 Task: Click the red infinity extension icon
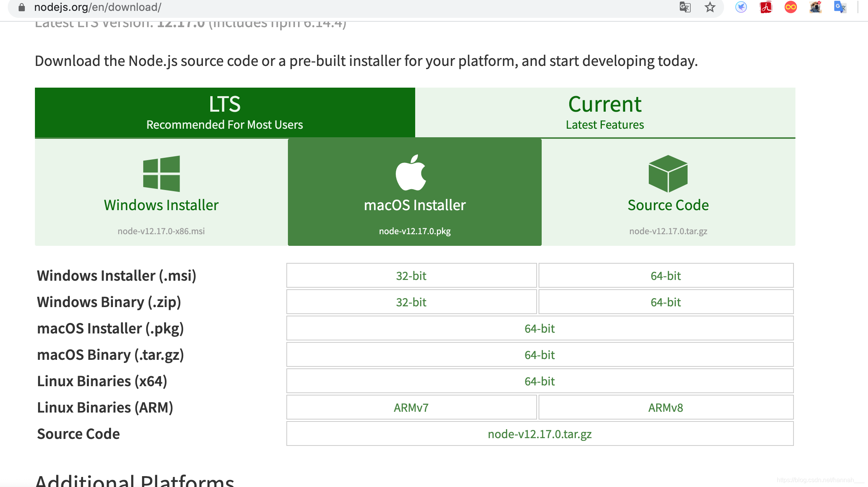pos(790,7)
